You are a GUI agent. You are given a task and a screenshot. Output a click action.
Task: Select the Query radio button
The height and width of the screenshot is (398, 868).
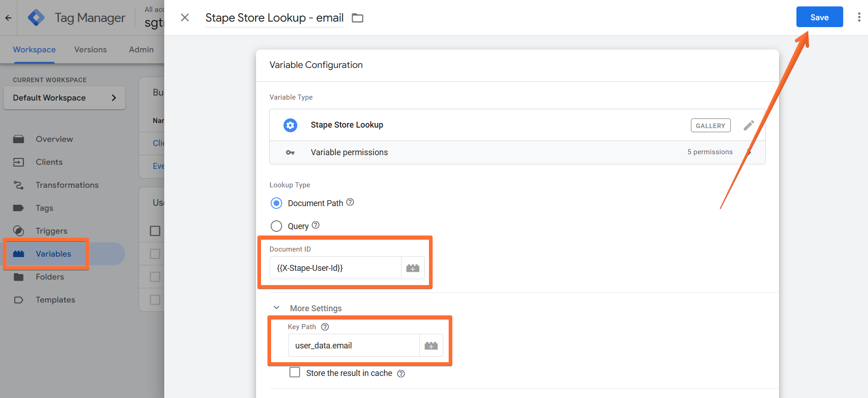point(276,226)
